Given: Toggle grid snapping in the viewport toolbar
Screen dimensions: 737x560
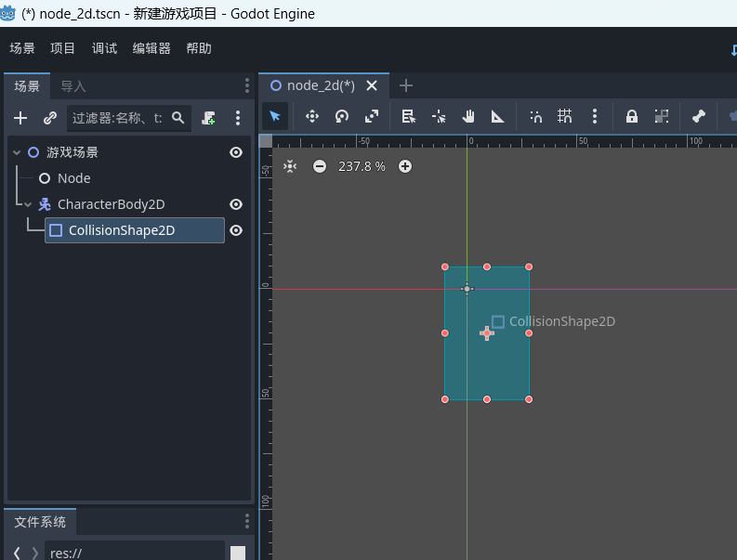Looking at the screenshot, I should point(565,116).
